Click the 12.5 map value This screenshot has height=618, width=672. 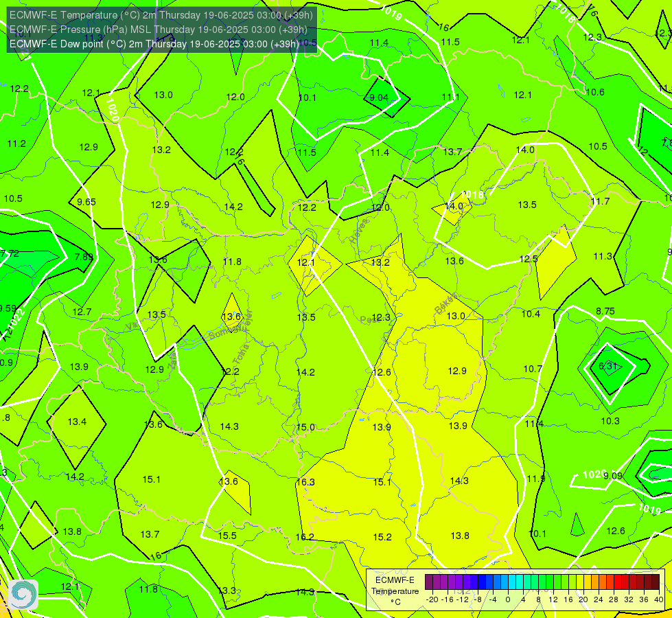click(529, 260)
